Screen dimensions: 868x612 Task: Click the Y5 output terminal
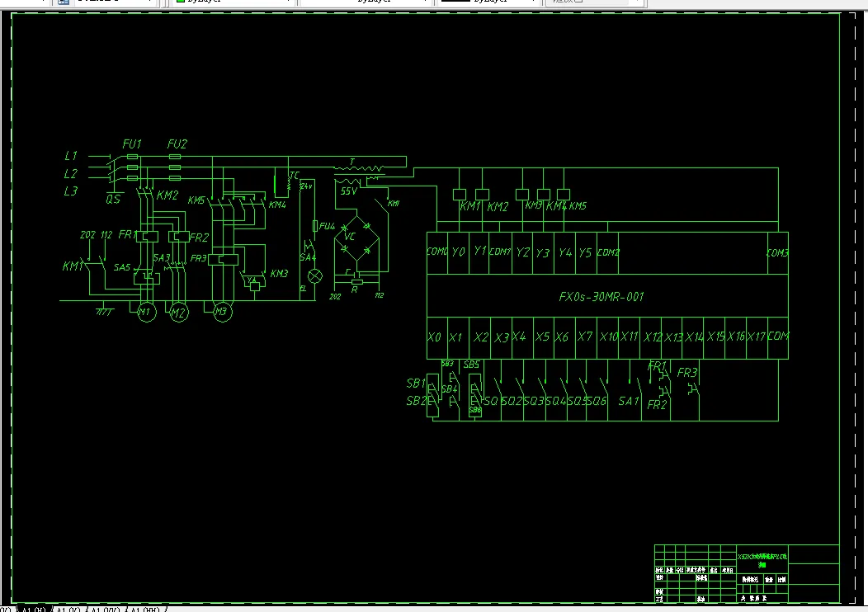pyautogui.click(x=585, y=252)
